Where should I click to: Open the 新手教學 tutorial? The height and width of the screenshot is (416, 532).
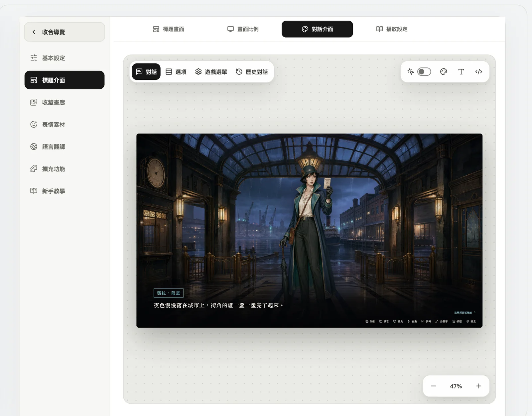point(65,191)
